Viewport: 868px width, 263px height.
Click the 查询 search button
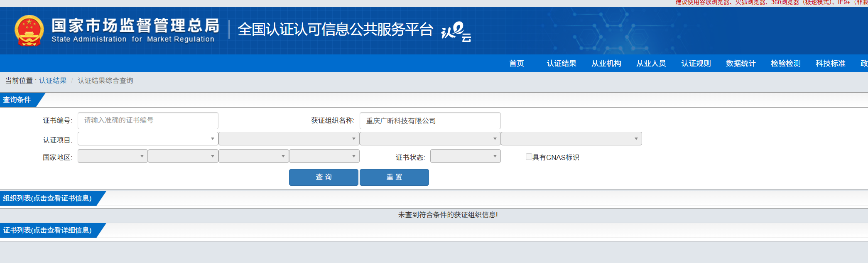click(324, 177)
